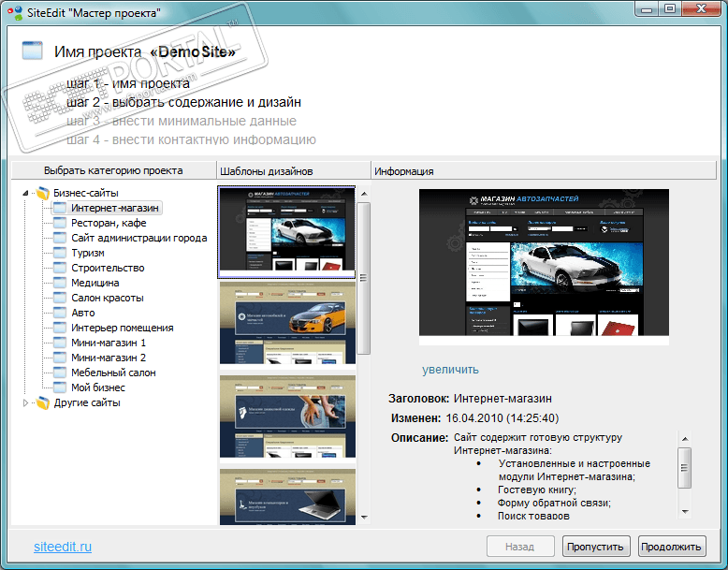Click шаг 2 - выбрать содержание и дизайн

click(183, 102)
